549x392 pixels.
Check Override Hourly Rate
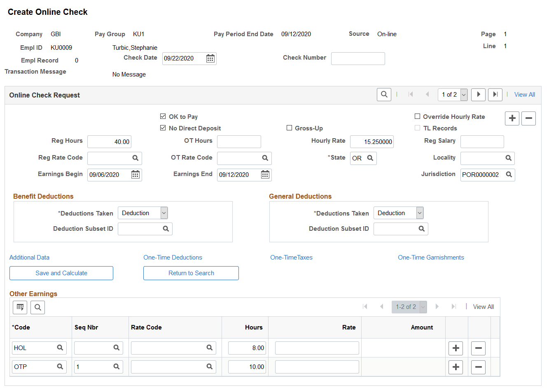tap(417, 116)
